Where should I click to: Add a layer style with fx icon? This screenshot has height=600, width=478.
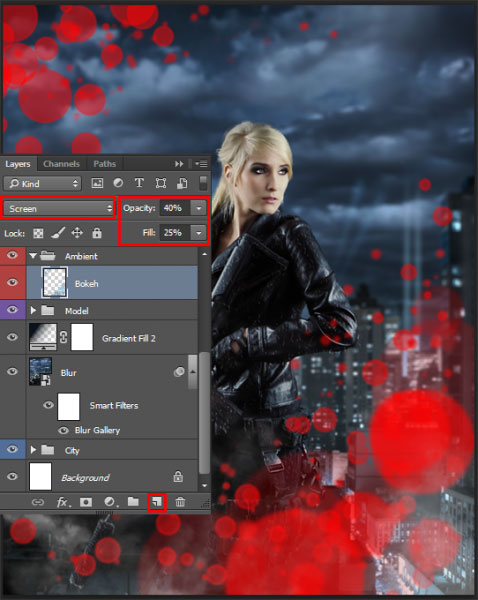click(x=63, y=502)
